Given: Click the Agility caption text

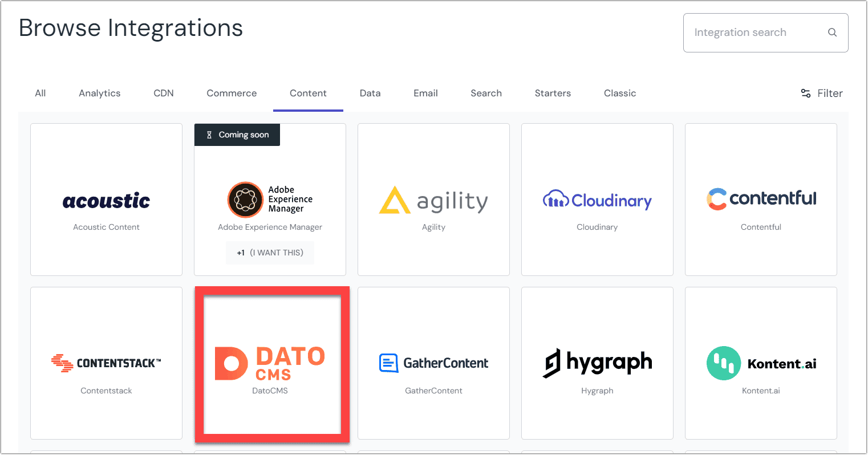Looking at the screenshot, I should [433, 227].
